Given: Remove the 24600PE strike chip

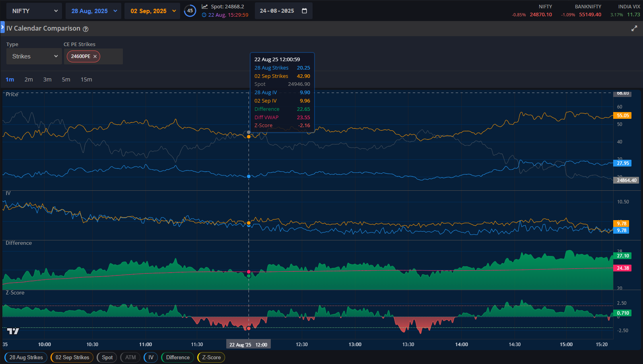Looking at the screenshot, I should pos(95,56).
